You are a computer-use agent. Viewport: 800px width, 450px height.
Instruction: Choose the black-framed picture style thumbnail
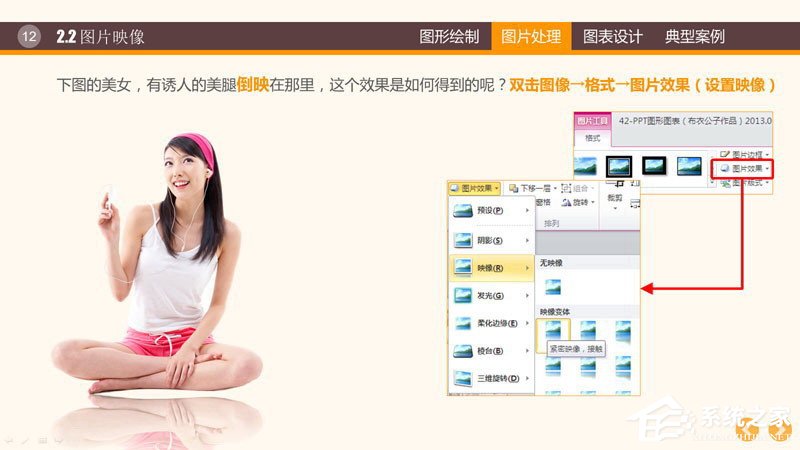pyautogui.click(x=655, y=166)
